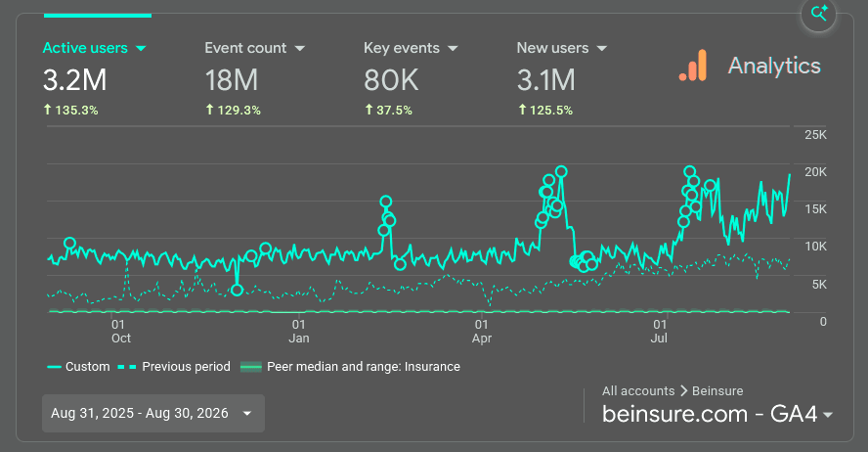Open the Active users dropdown arrow
The image size is (868, 452).
point(141,48)
